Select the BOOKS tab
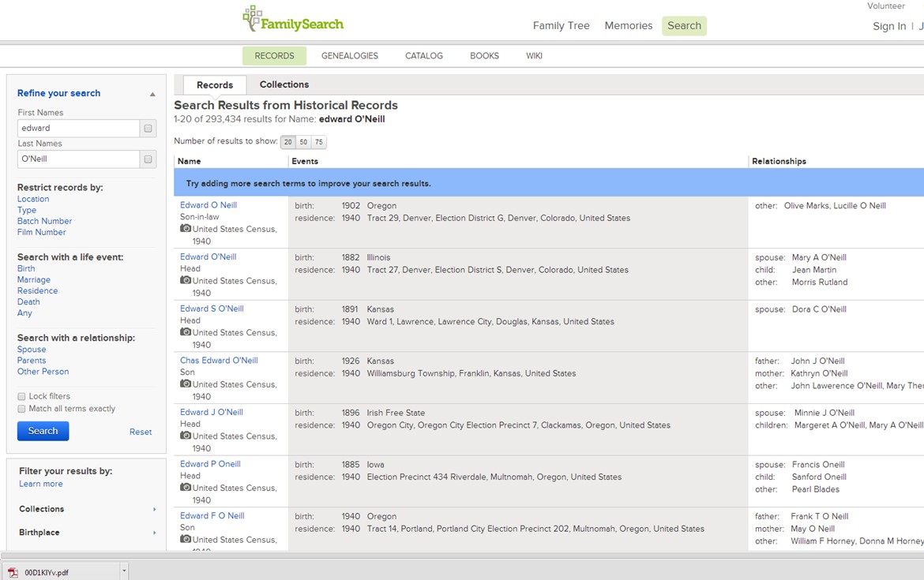 click(x=484, y=56)
